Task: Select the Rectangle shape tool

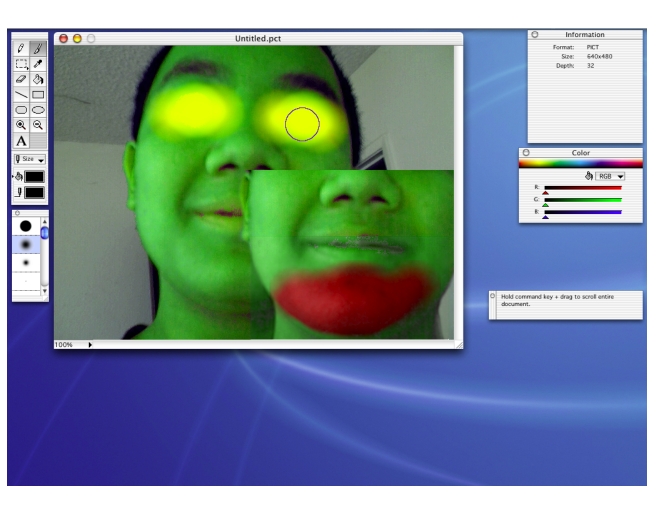Action: point(38,94)
